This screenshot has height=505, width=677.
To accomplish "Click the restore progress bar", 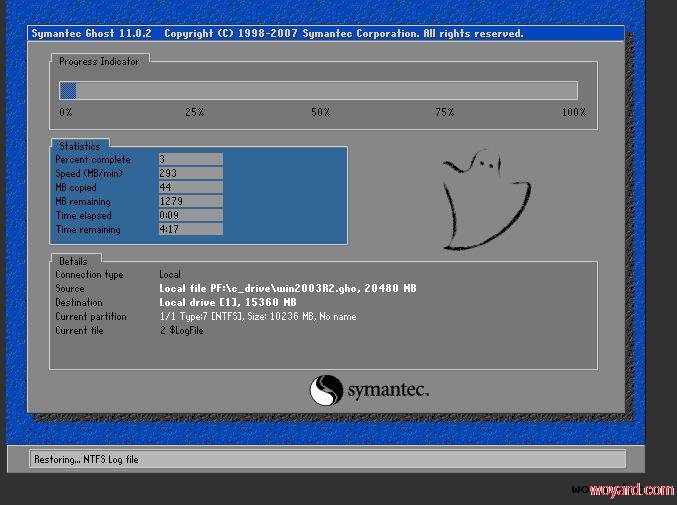I will [318, 91].
